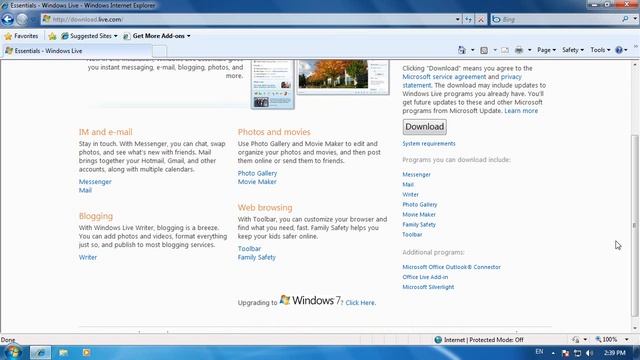Open Toolbar link under Web browsing
This screenshot has width=640, height=360.
pyautogui.click(x=249, y=249)
